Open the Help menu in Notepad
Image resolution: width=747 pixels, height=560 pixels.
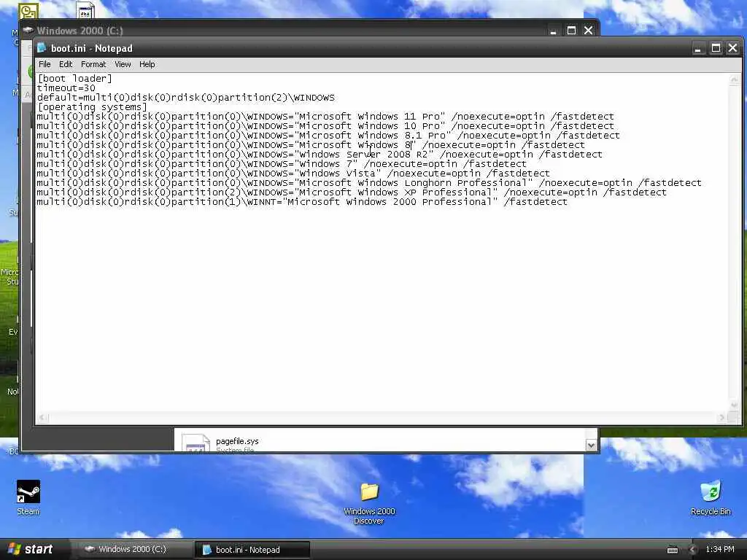point(147,64)
